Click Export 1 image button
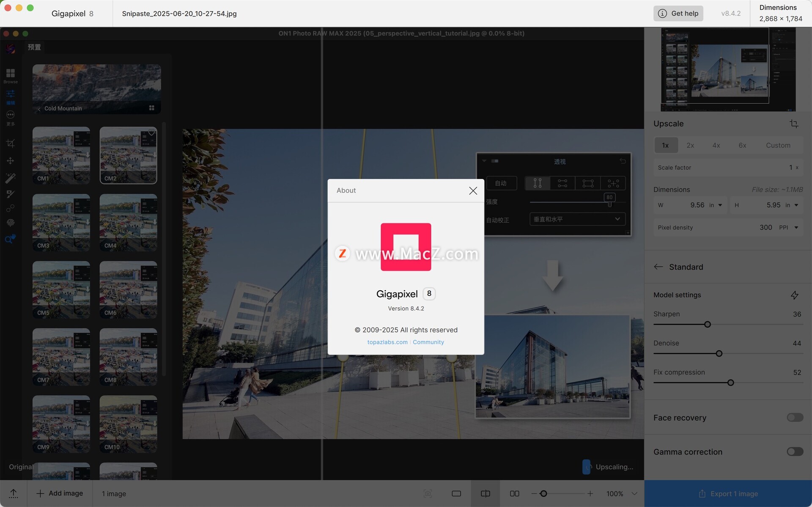This screenshot has height=507, width=812. tap(728, 493)
